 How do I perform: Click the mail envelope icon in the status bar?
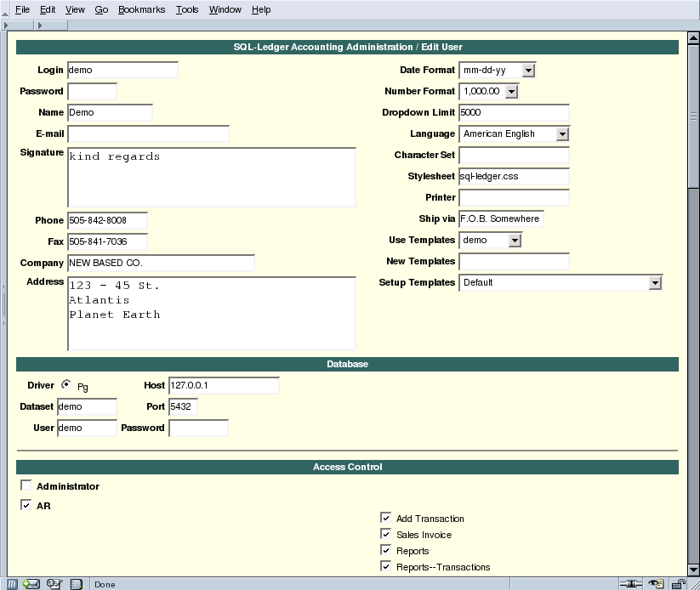click(31, 584)
